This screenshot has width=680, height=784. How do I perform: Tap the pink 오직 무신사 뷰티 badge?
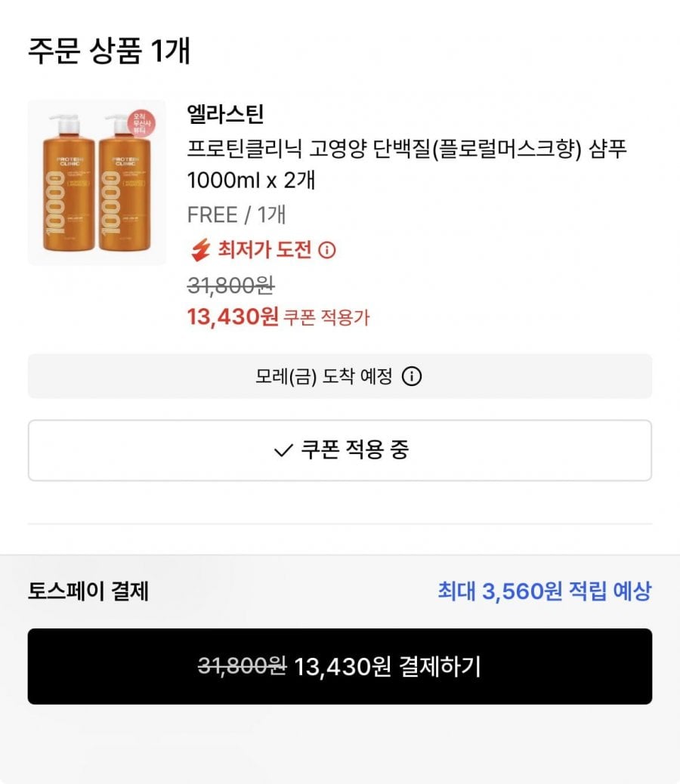[141, 123]
